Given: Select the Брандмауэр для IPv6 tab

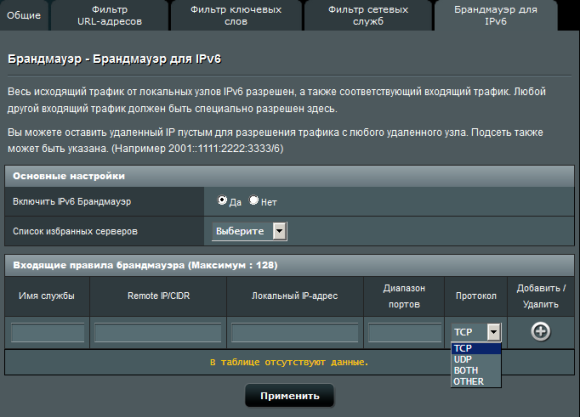Looking at the screenshot, I should (496, 16).
